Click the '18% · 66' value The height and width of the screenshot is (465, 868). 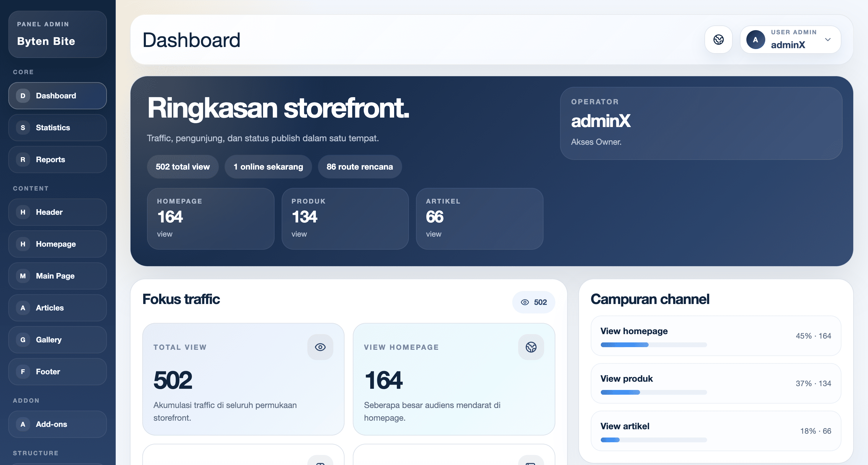[x=815, y=431]
